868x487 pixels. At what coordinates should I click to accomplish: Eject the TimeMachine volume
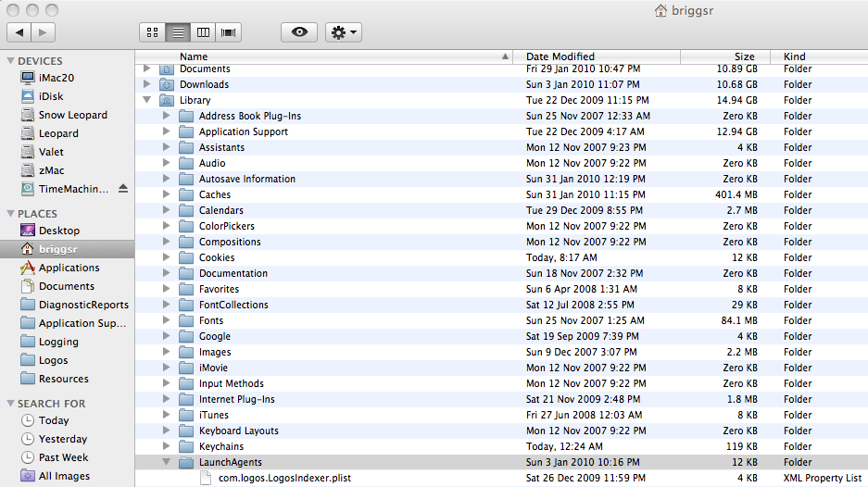tap(123, 189)
